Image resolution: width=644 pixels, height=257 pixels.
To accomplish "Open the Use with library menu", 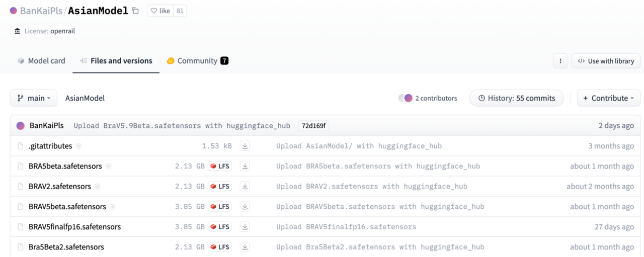I will click(606, 61).
